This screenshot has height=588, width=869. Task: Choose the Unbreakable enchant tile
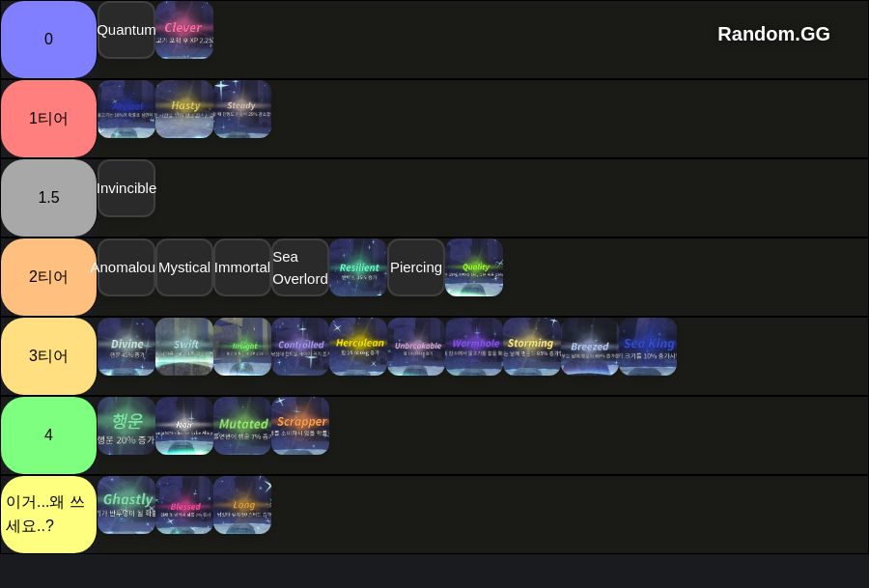416,347
